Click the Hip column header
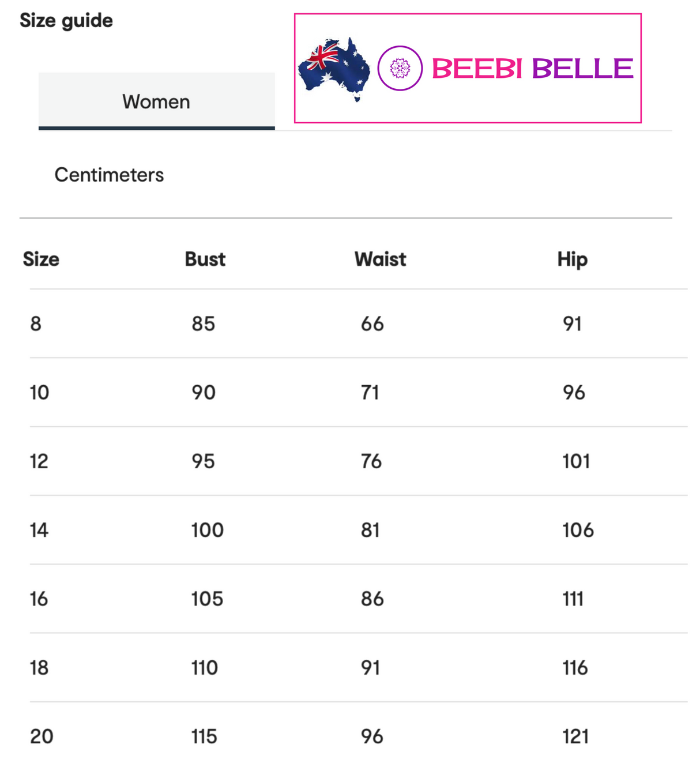Screen dimensions: 700x771 point(572,259)
